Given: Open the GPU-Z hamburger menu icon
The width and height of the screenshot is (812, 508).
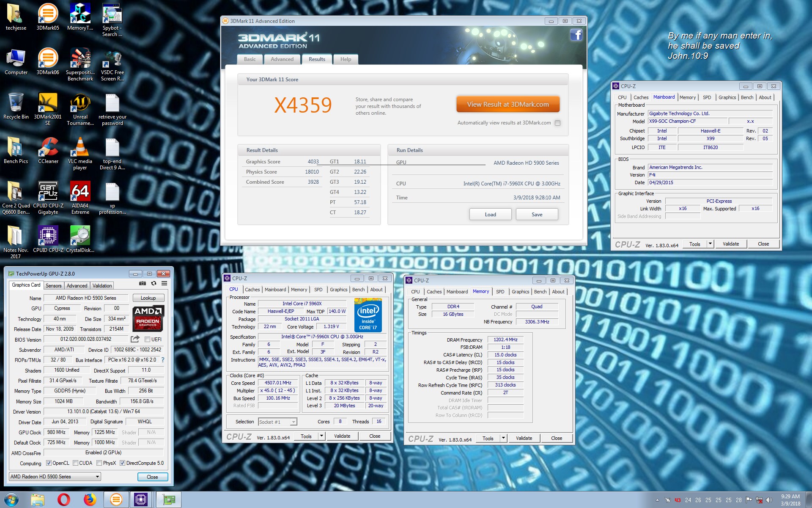Looking at the screenshot, I should coord(164,283).
